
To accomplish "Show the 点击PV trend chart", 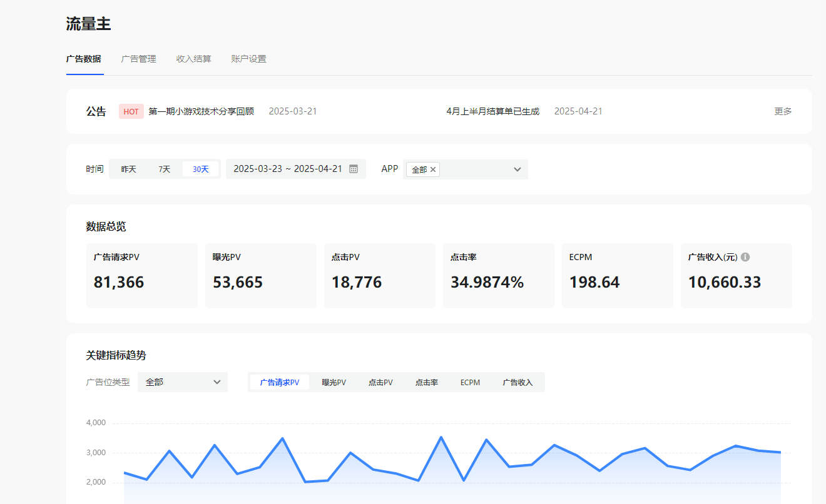I will [x=380, y=382].
